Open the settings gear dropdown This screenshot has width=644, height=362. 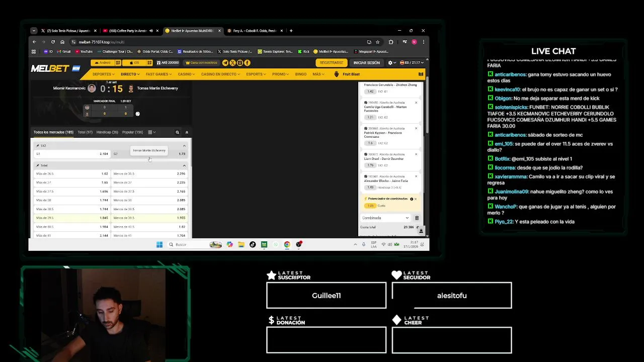tap(391, 63)
